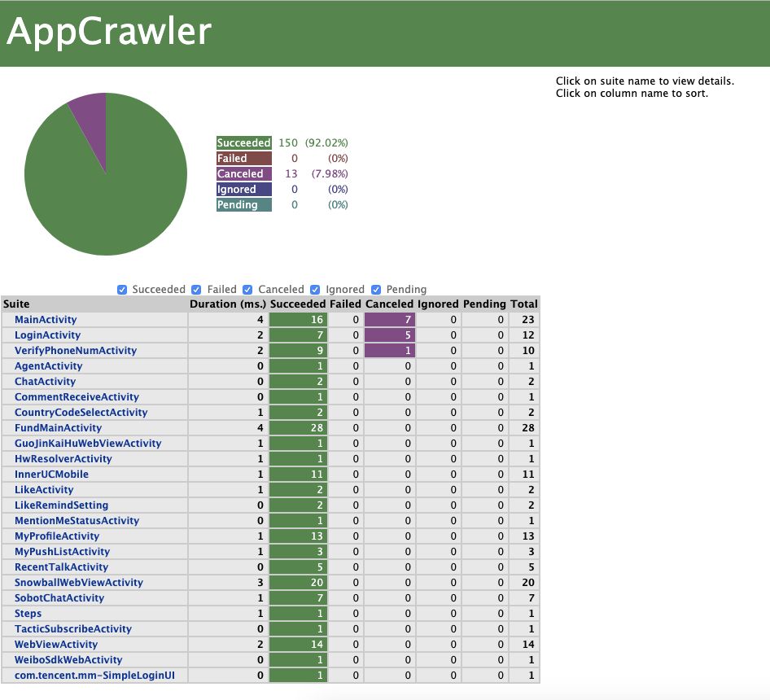770x700 pixels.
Task: Toggle the Ignored filter checkbox
Action: tap(315, 289)
